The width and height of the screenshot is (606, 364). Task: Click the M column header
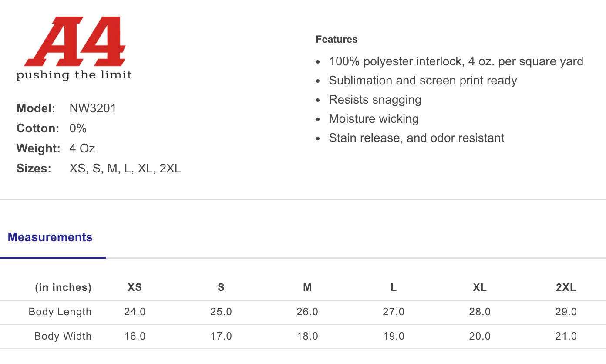tap(307, 287)
